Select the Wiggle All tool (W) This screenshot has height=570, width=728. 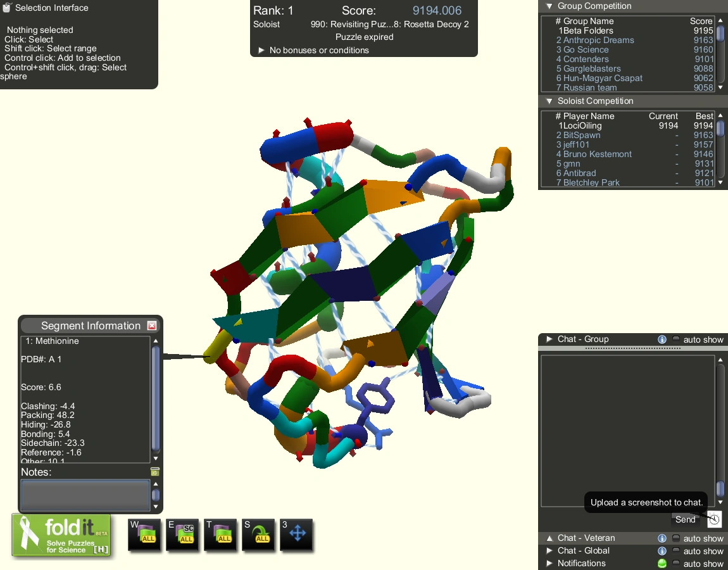tap(144, 534)
